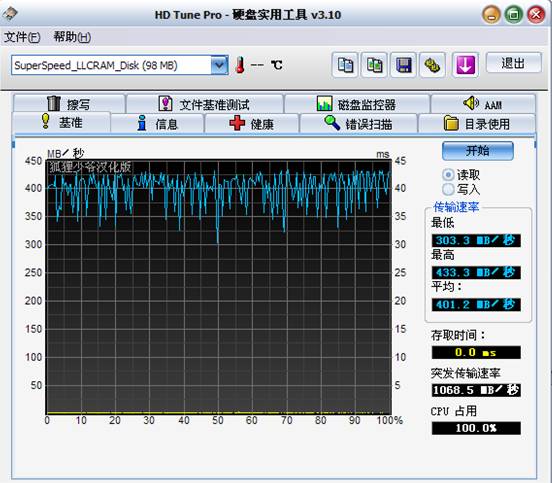This screenshot has width=552, height=483.
Task: Click the HD Tune app icon in title bar
Action: coord(10,14)
